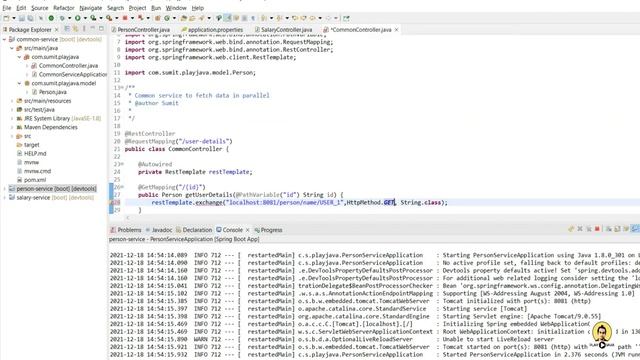Click the green Run toolbar button
The height and width of the screenshot is (360, 640).
tap(78, 18)
